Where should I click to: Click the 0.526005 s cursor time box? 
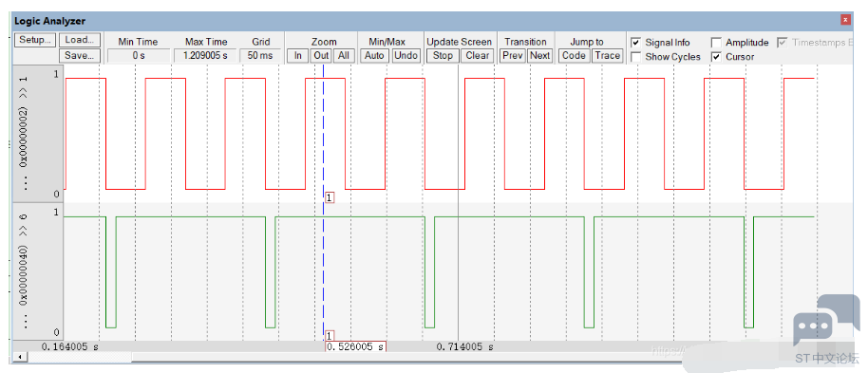355,346
